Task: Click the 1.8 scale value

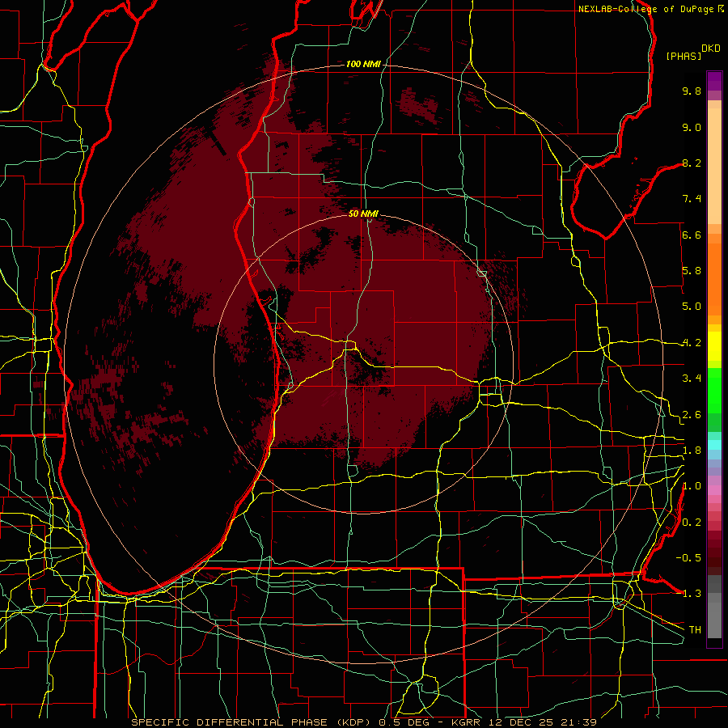Action: coord(692,451)
